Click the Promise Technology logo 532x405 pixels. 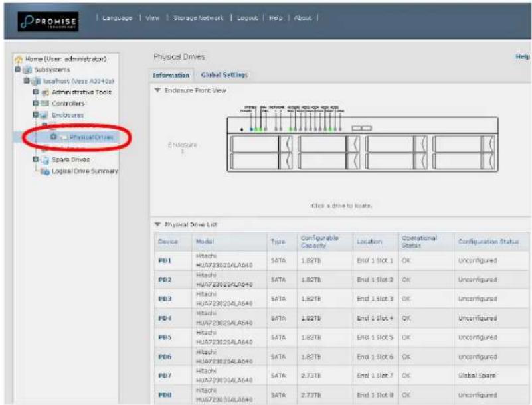tap(48, 21)
